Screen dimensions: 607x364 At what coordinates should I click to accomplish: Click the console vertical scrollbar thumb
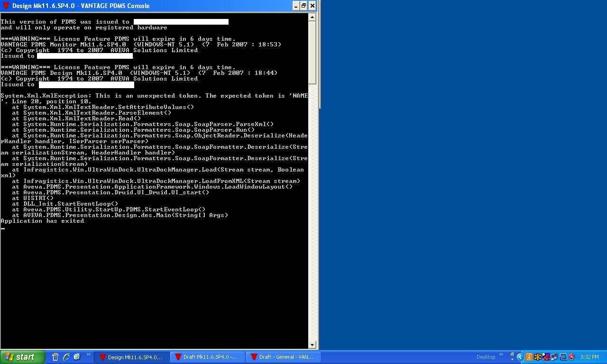click(x=312, y=52)
